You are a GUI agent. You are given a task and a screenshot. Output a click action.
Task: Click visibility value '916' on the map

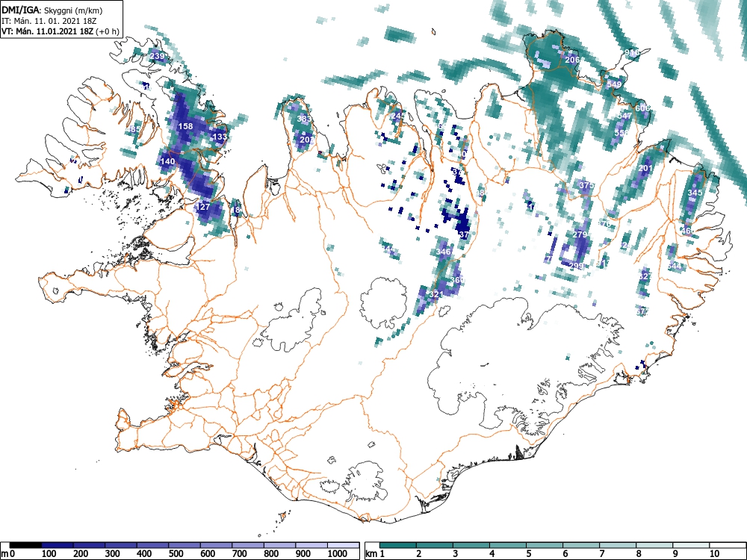tap(632, 52)
